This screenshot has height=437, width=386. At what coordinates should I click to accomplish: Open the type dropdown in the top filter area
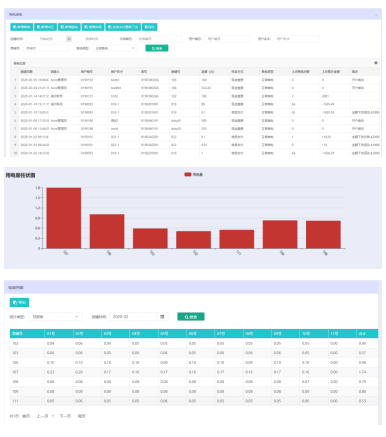click(115, 48)
